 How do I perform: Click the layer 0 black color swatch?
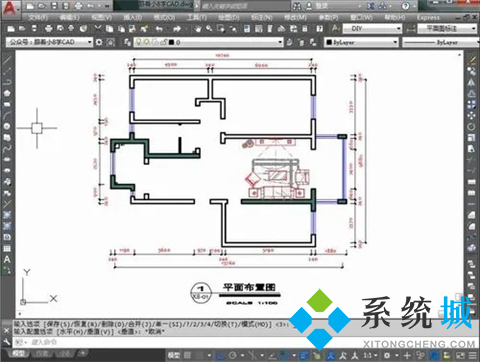point(172,42)
